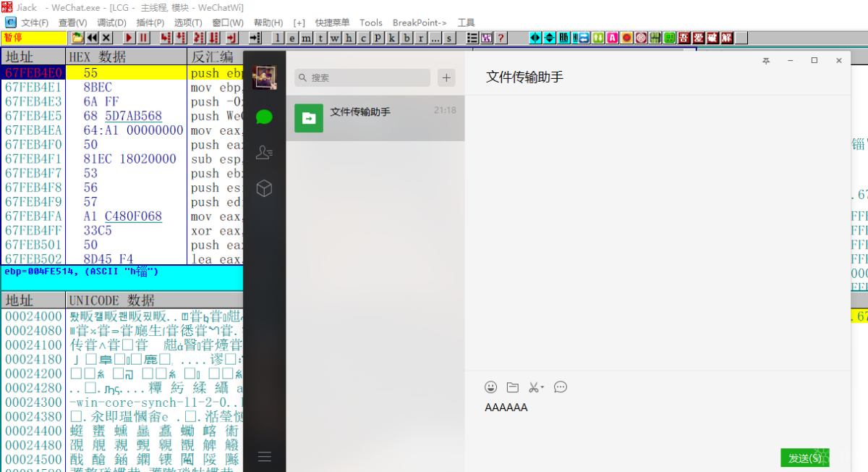Expand the screenshot dropdown arrow

point(542,387)
